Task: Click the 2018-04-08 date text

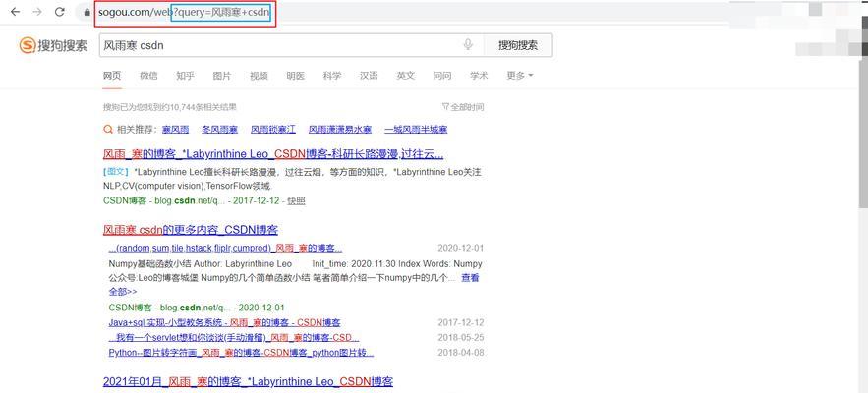Action: [x=461, y=353]
